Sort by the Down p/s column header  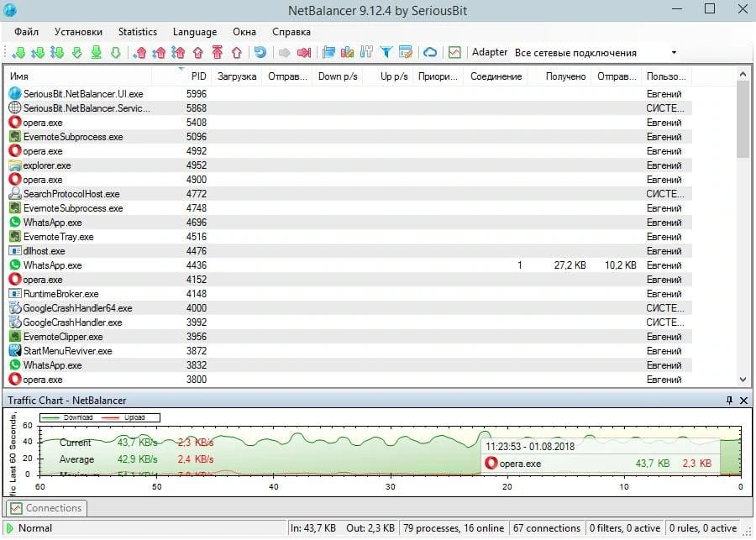(338, 76)
